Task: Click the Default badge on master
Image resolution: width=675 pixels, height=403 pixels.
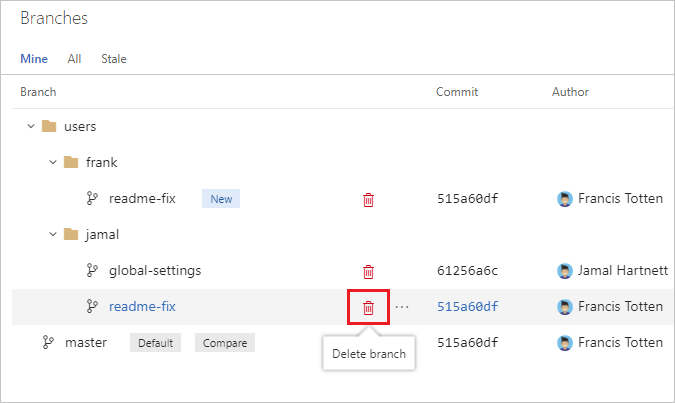Action: click(x=155, y=343)
